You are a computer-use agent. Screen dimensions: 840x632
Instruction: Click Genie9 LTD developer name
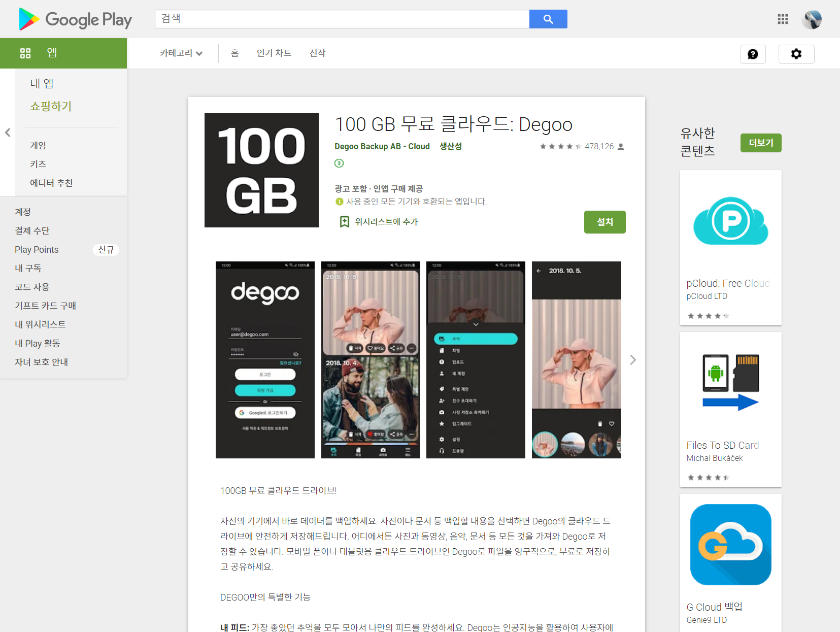707,620
